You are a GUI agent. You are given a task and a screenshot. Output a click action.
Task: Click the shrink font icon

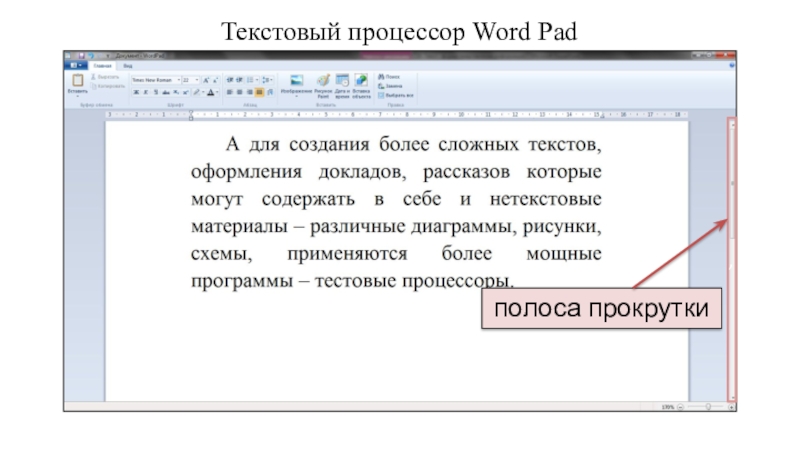click(x=215, y=80)
